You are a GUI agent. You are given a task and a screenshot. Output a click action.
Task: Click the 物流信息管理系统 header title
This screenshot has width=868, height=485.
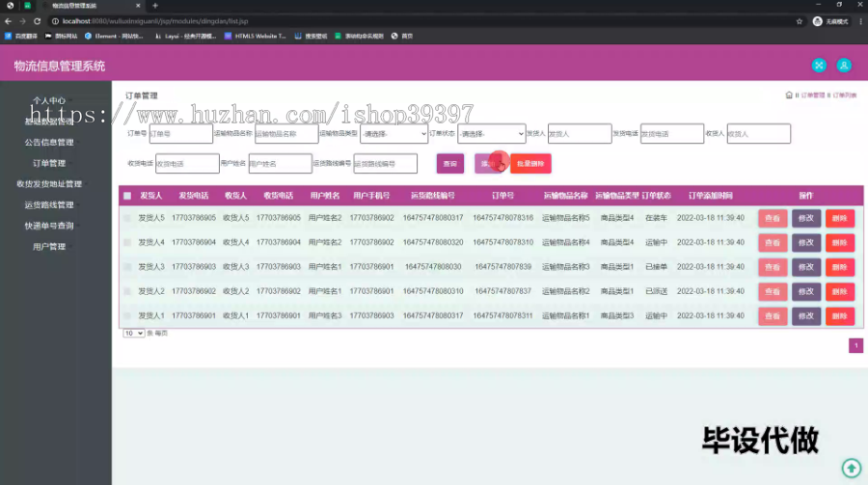click(x=59, y=66)
